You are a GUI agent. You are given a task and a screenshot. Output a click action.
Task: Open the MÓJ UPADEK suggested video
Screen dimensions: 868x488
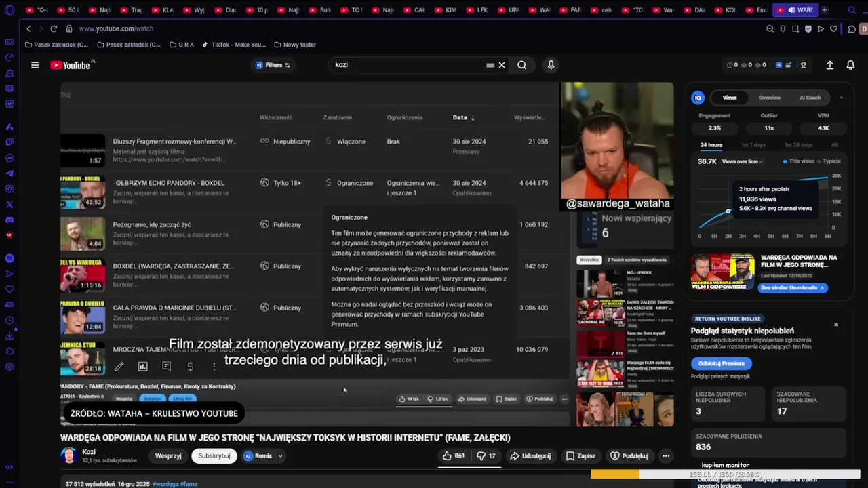[x=624, y=283]
